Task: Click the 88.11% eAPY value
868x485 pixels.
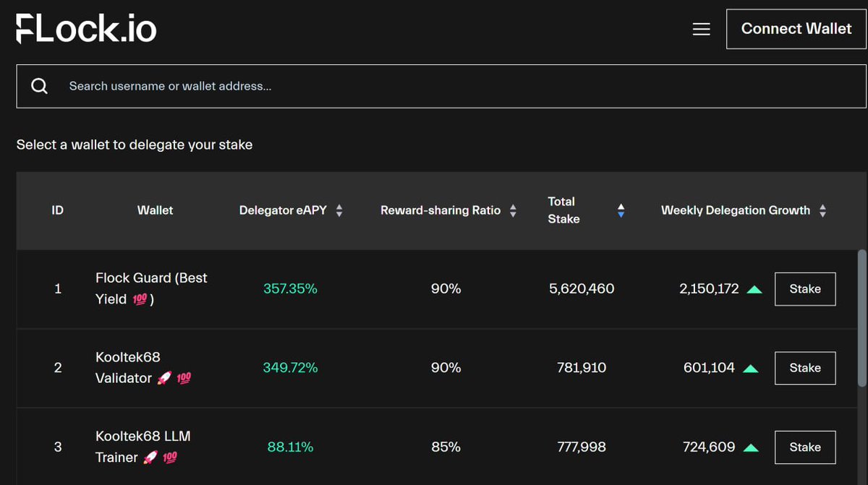Action: 290,447
